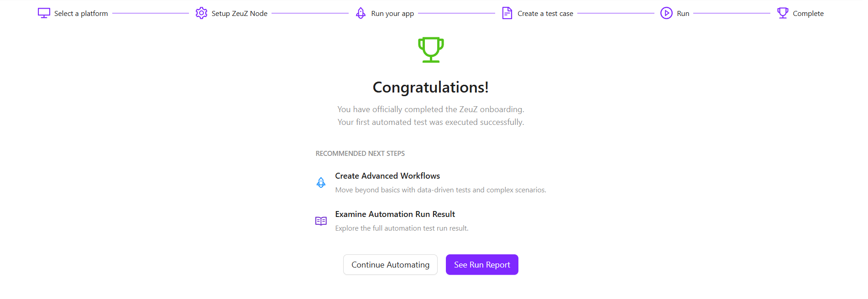Click the play circle icon for Run step
Image resolution: width=868 pixels, height=299 pixels.
pyautogui.click(x=666, y=13)
